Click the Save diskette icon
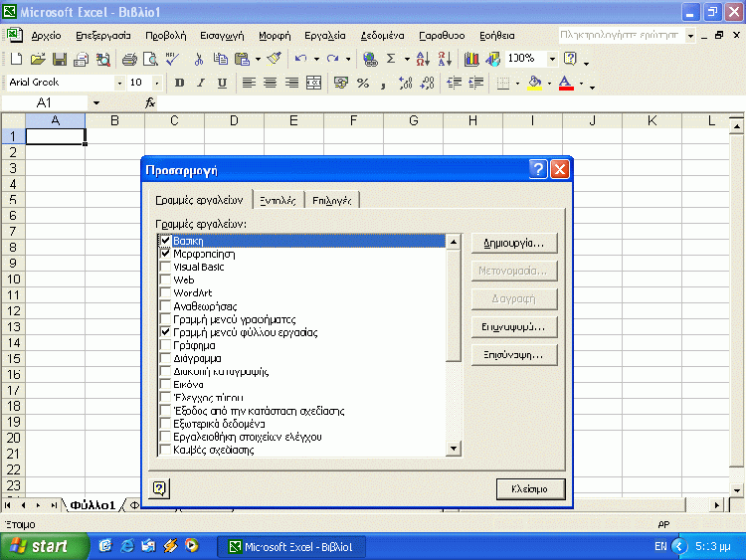746x560 pixels. [x=60, y=59]
